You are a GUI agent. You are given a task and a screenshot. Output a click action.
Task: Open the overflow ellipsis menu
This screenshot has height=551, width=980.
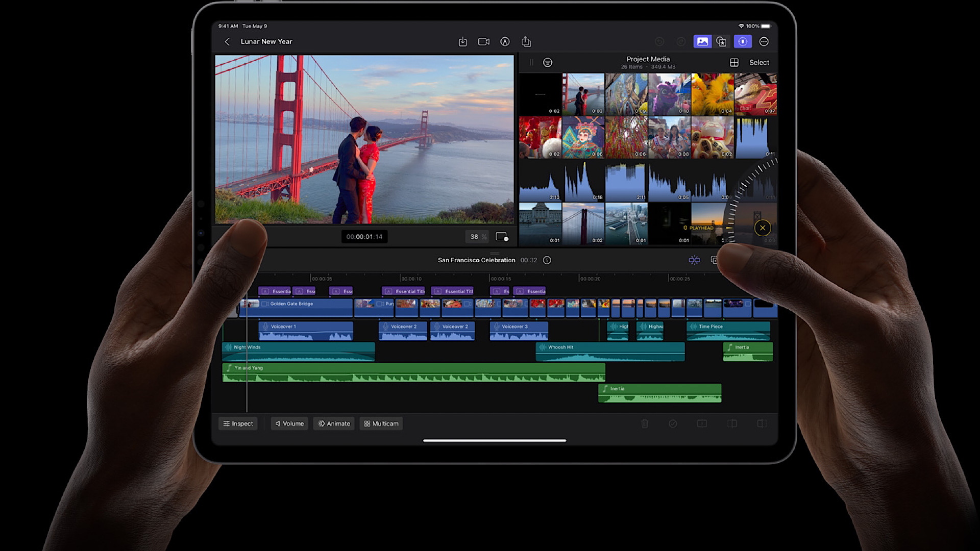(764, 41)
